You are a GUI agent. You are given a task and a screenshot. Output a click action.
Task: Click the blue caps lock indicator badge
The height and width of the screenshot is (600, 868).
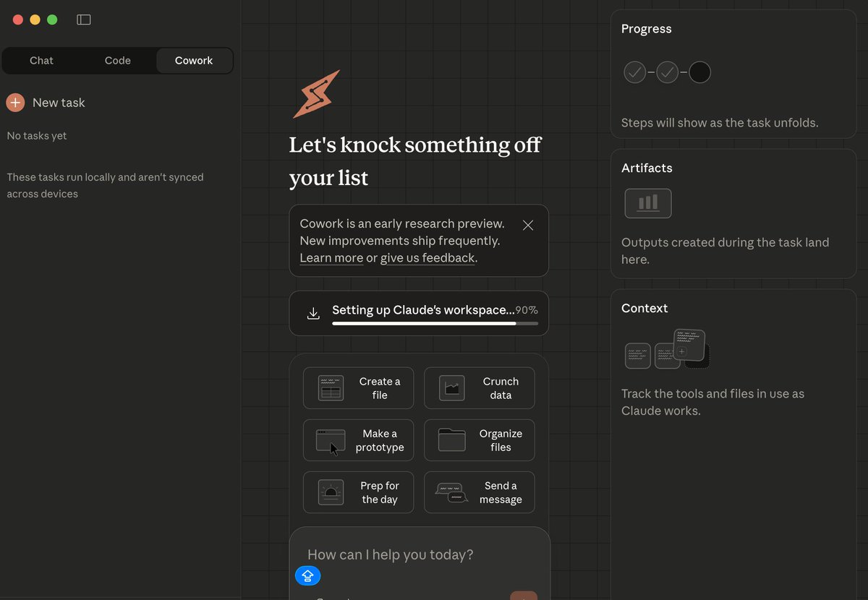click(307, 575)
